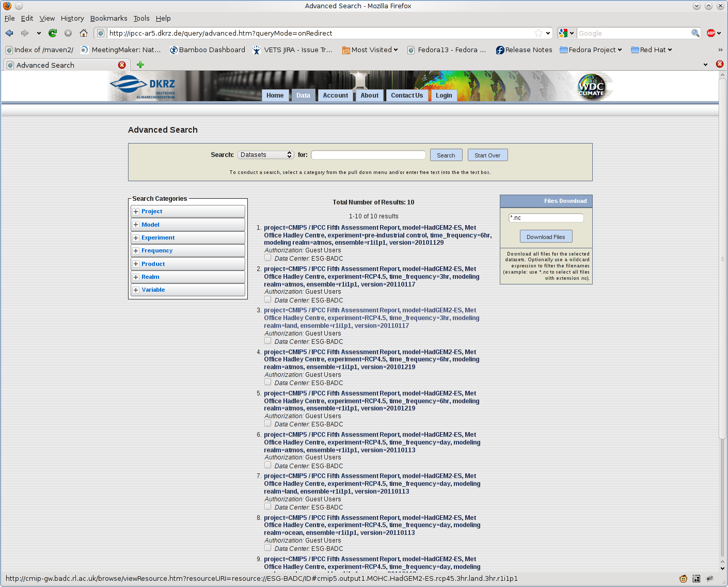
Task: Bookmark this page with the star icon
Action: pos(539,33)
